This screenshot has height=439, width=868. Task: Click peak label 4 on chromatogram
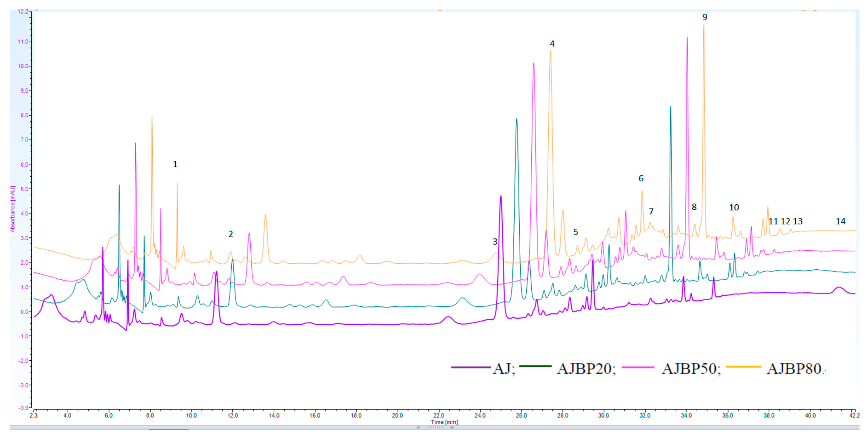tap(552, 43)
